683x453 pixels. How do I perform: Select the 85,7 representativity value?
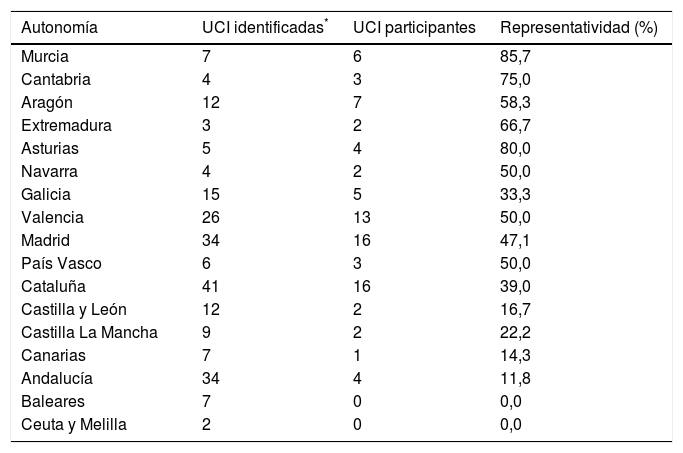[x=516, y=59]
